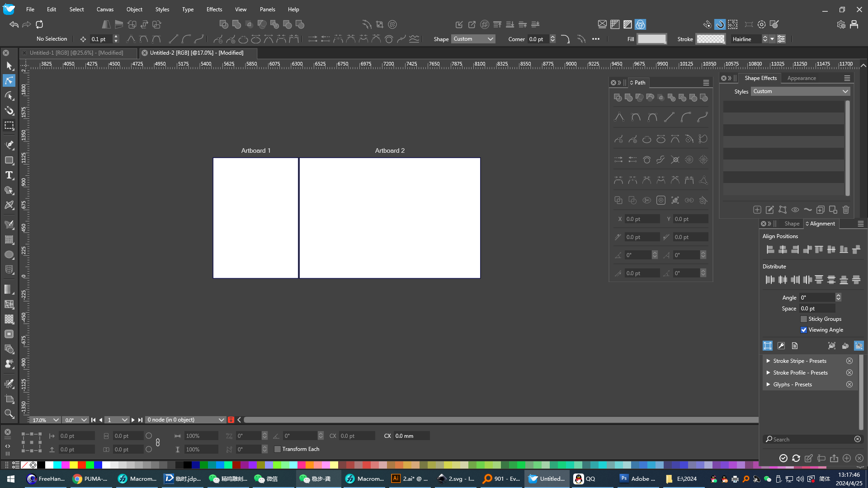Open the Windows Start menu
The image size is (868, 488).
pyautogui.click(x=11, y=479)
